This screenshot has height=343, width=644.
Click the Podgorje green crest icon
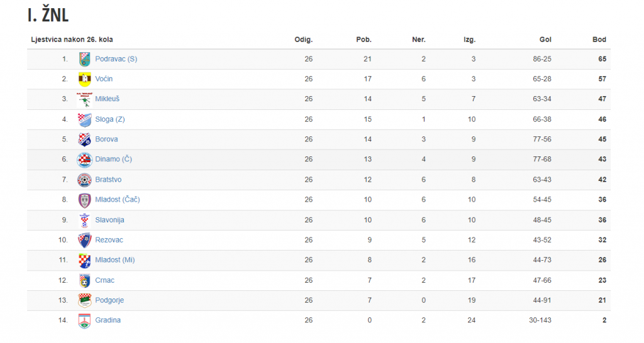pos(85,301)
